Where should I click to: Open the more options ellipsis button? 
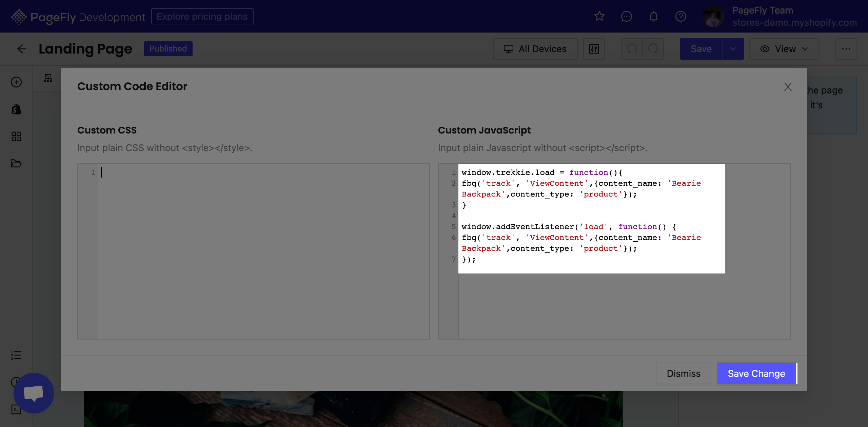846,49
